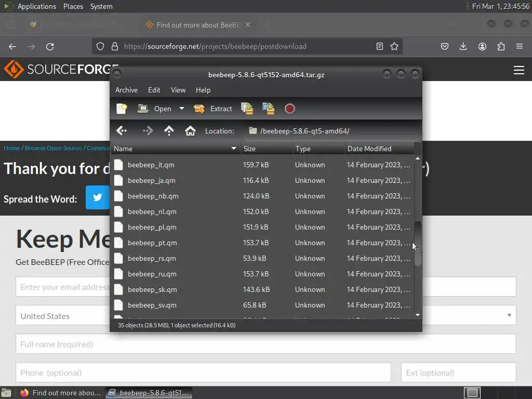Open the Firefox application menu
Image resolution: width=532 pixels, height=399 pixels.
point(520,46)
